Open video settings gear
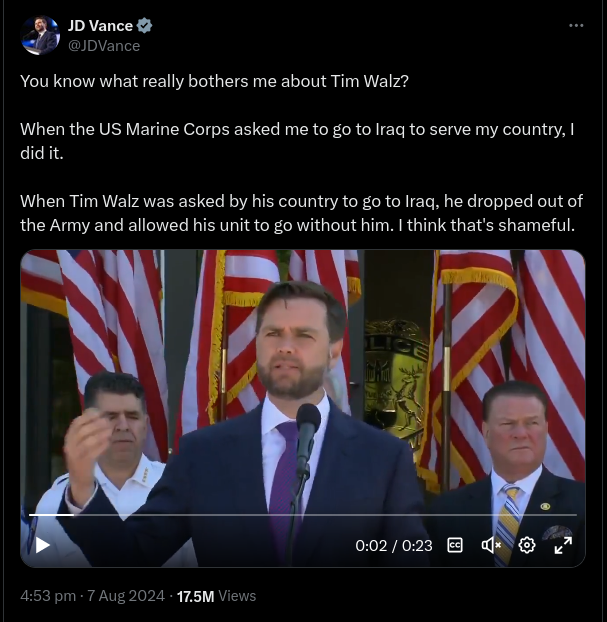The height and width of the screenshot is (622, 607). (x=527, y=545)
